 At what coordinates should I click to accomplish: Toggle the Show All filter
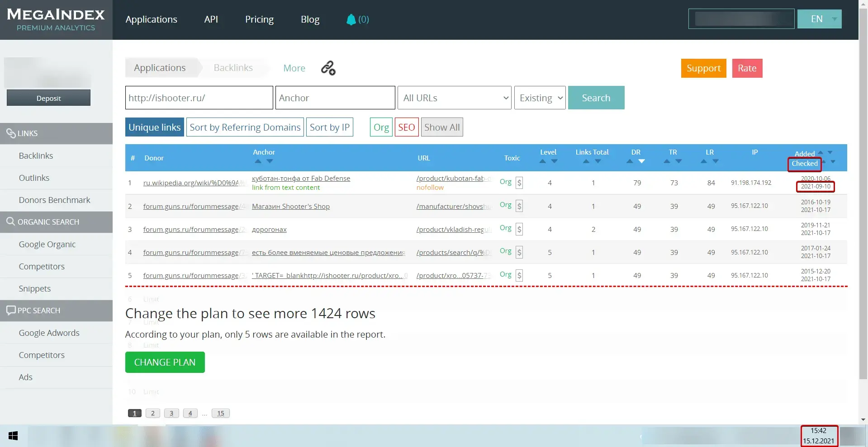point(442,127)
